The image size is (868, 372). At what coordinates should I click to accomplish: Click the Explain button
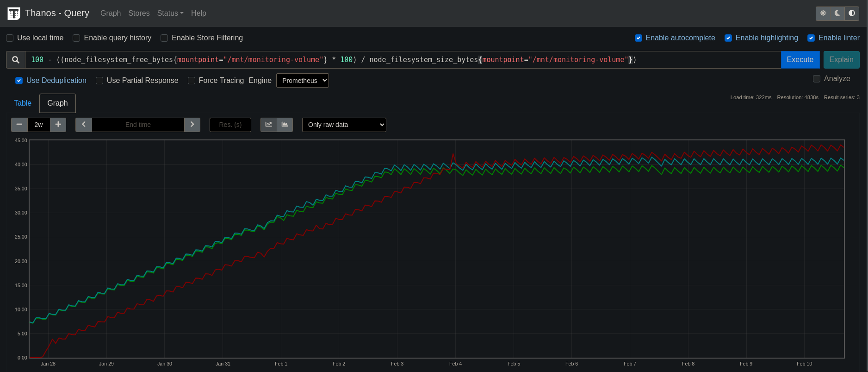pos(841,60)
